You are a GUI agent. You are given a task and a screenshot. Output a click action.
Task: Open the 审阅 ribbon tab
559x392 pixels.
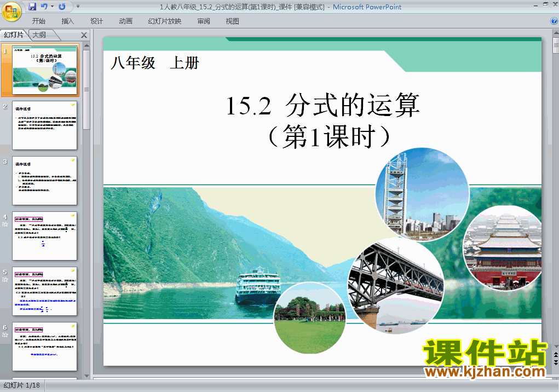click(x=204, y=21)
